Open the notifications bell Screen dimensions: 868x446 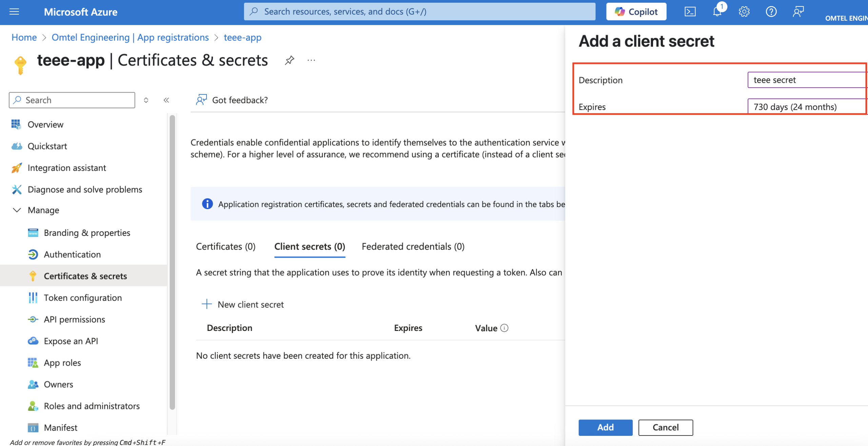(717, 12)
